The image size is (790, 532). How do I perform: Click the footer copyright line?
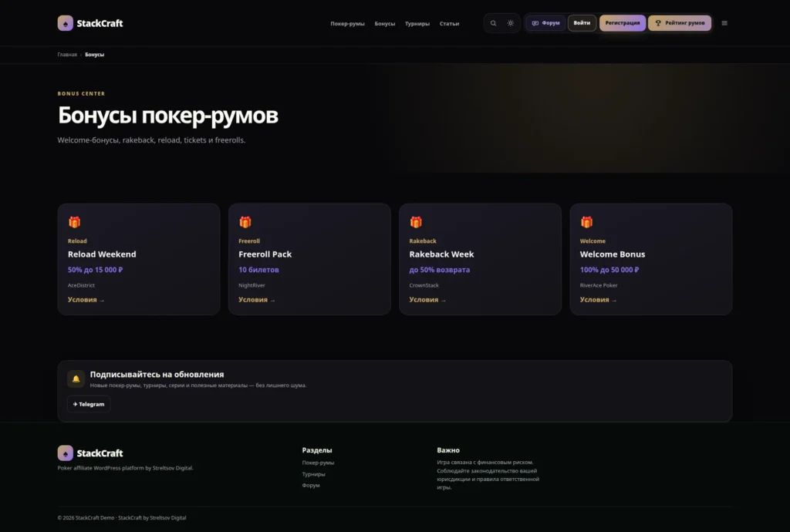point(122,518)
